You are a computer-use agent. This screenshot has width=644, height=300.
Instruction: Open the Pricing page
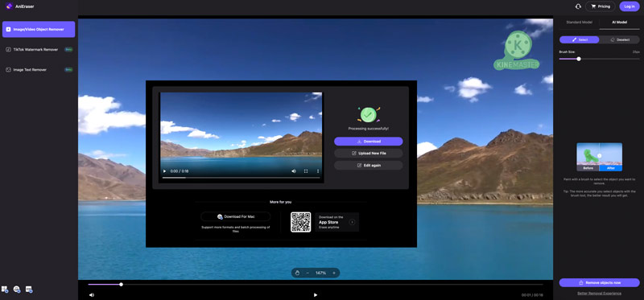(x=600, y=6)
